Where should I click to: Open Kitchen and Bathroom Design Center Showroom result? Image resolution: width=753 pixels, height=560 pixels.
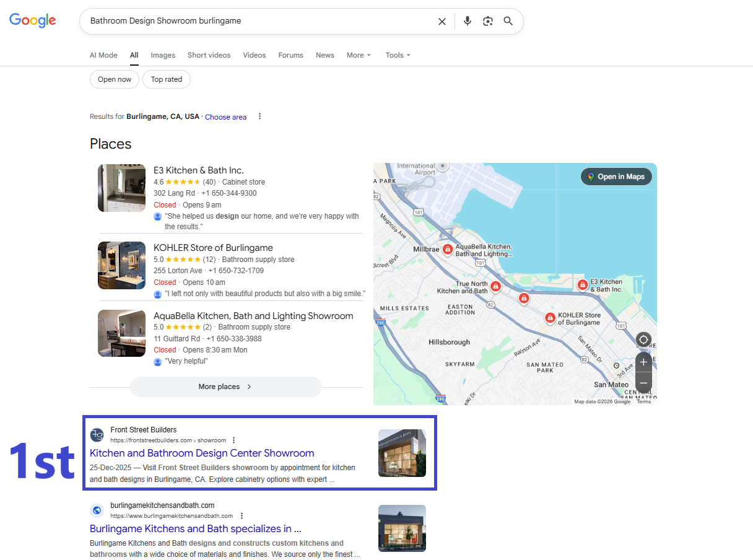coord(202,453)
